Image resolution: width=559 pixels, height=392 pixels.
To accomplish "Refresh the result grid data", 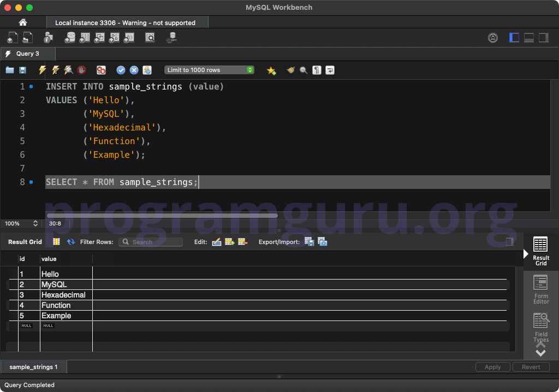I will coord(71,242).
